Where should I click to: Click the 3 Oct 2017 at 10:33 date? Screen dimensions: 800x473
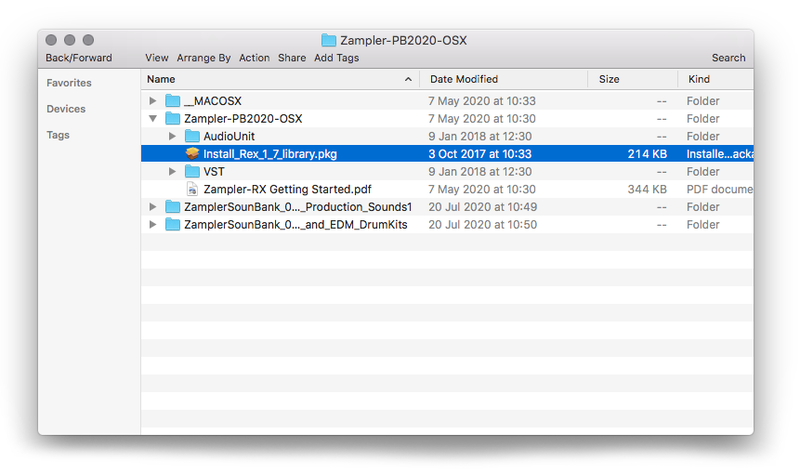[x=480, y=154]
